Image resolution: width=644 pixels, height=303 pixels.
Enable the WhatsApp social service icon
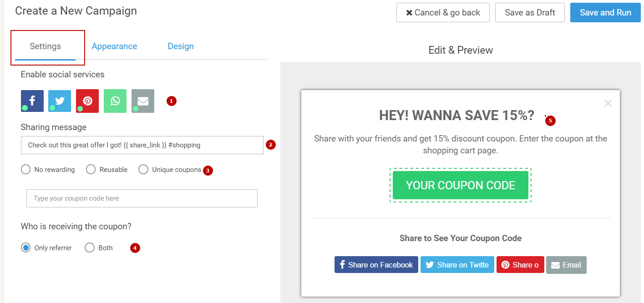[x=115, y=101]
